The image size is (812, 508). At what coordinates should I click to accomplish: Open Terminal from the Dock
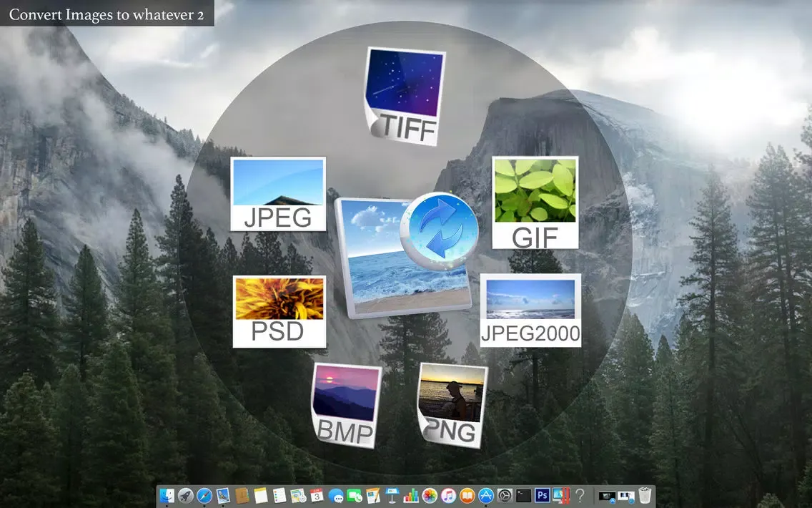click(x=524, y=494)
